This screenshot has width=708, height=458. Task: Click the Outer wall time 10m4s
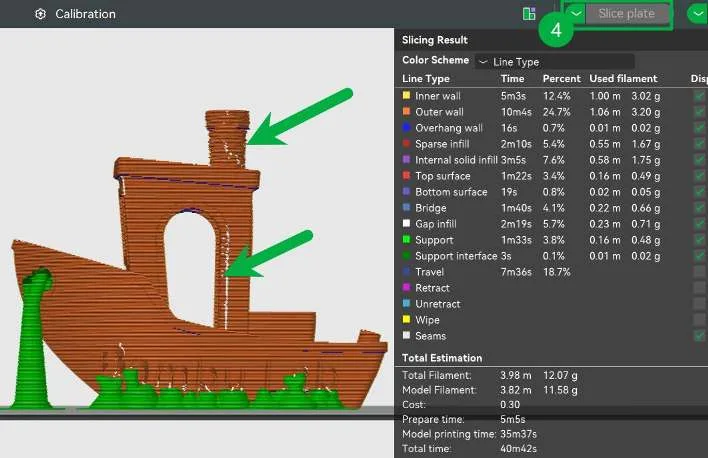pyautogui.click(x=516, y=112)
